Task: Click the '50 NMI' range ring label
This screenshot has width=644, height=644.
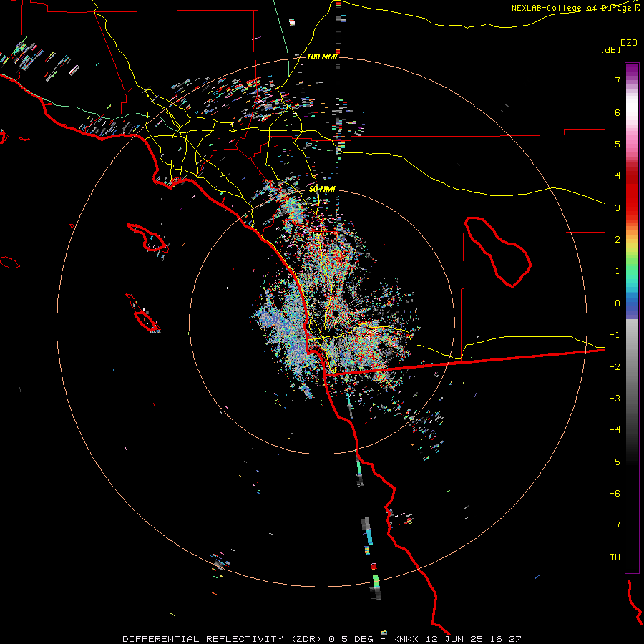Action: (x=322, y=189)
